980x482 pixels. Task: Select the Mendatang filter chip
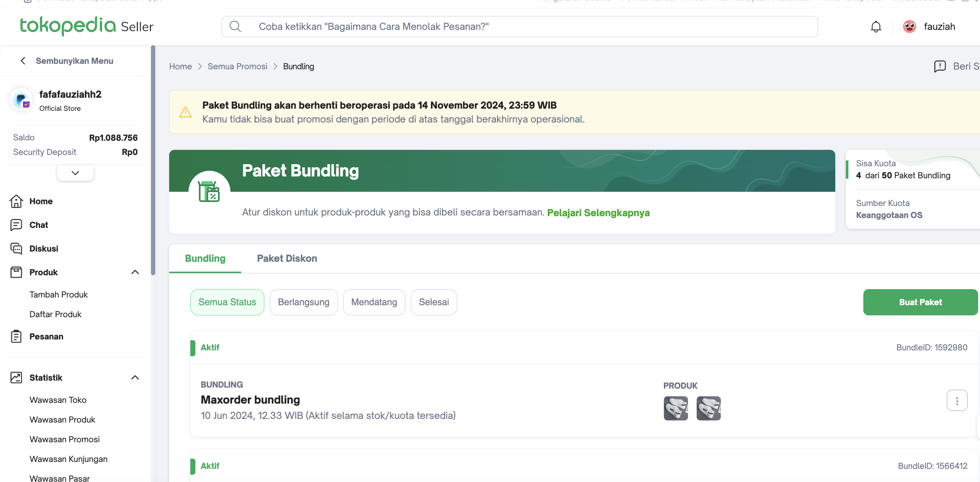(374, 302)
